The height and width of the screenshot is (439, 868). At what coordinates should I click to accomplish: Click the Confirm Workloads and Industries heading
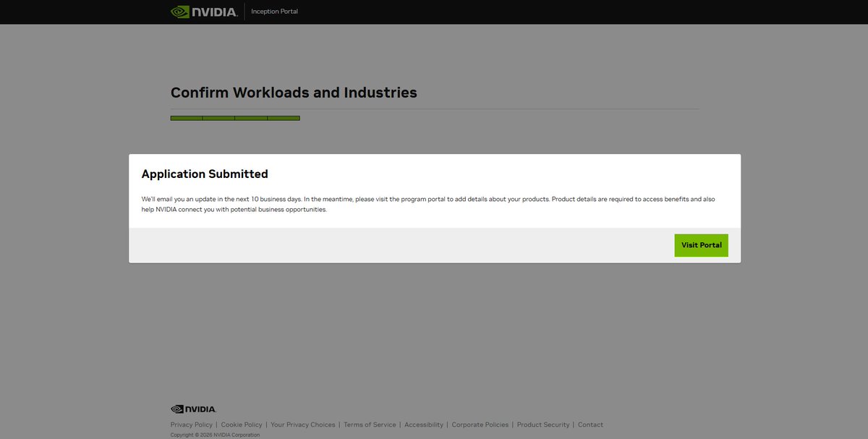(294, 93)
